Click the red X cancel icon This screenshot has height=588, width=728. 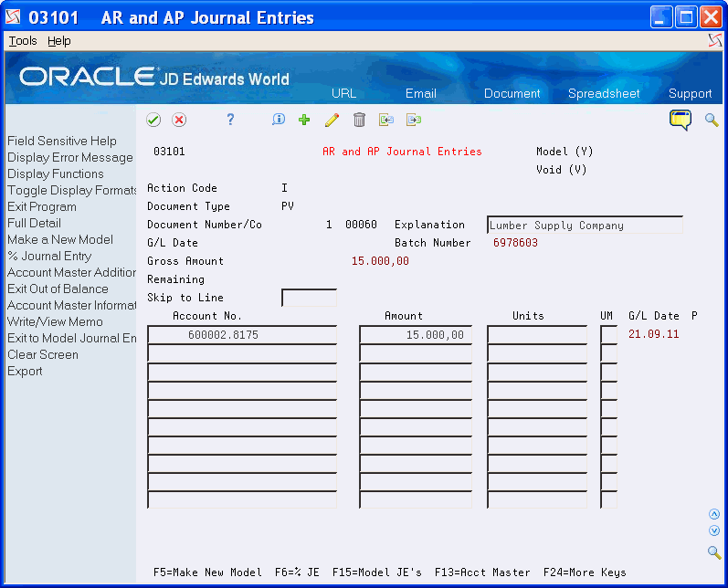pos(179,120)
